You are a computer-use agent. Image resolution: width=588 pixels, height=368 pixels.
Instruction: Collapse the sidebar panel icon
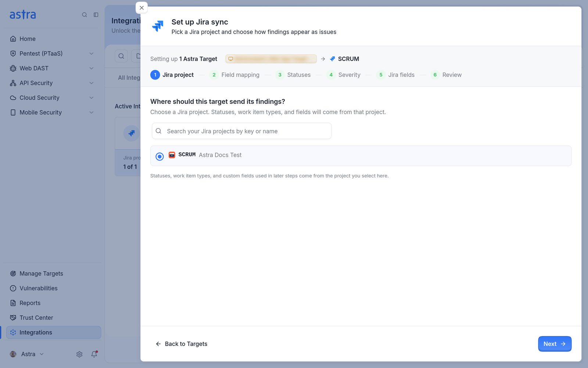coord(96,15)
